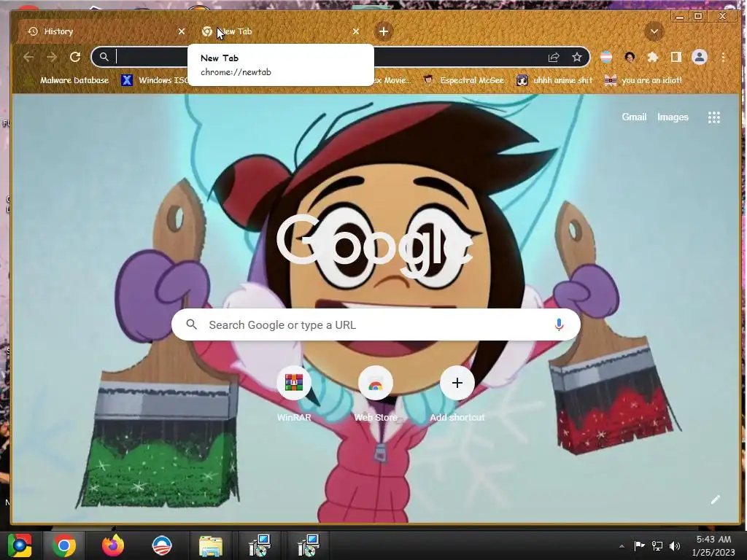Open the Action Center flag icon
Image resolution: width=747 pixels, height=560 pixels.
click(x=639, y=545)
